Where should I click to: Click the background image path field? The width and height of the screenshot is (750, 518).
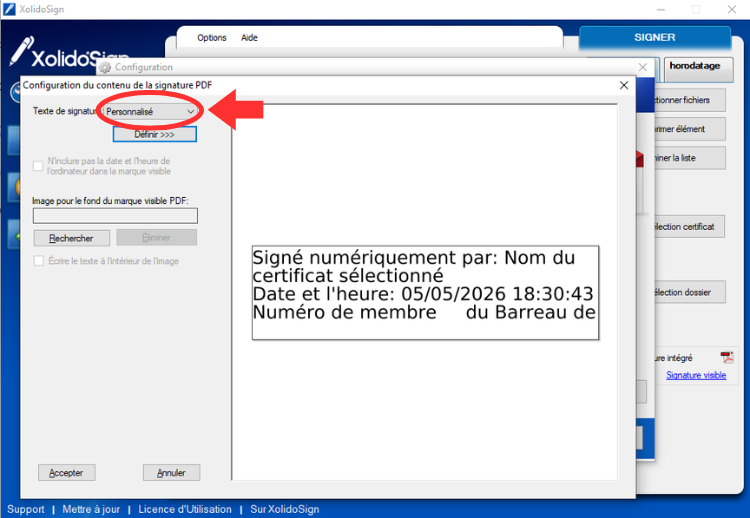click(x=115, y=216)
